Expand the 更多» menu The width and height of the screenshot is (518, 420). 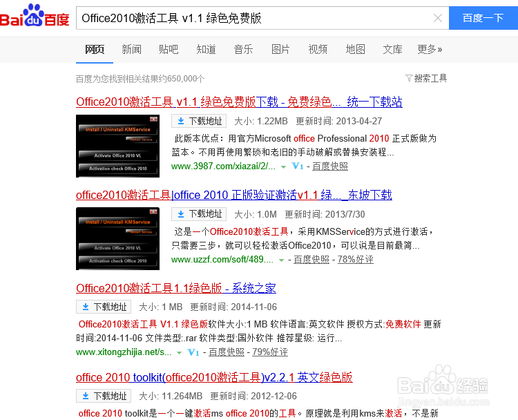430,50
